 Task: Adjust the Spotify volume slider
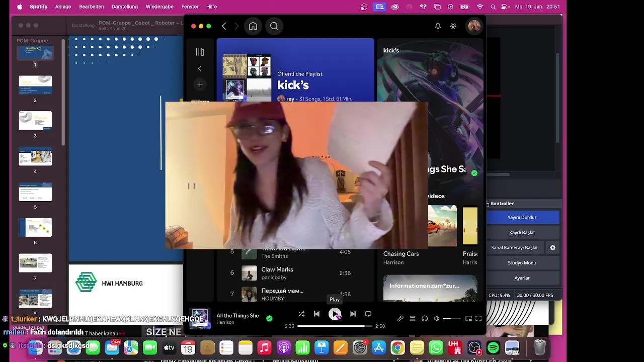451,318
